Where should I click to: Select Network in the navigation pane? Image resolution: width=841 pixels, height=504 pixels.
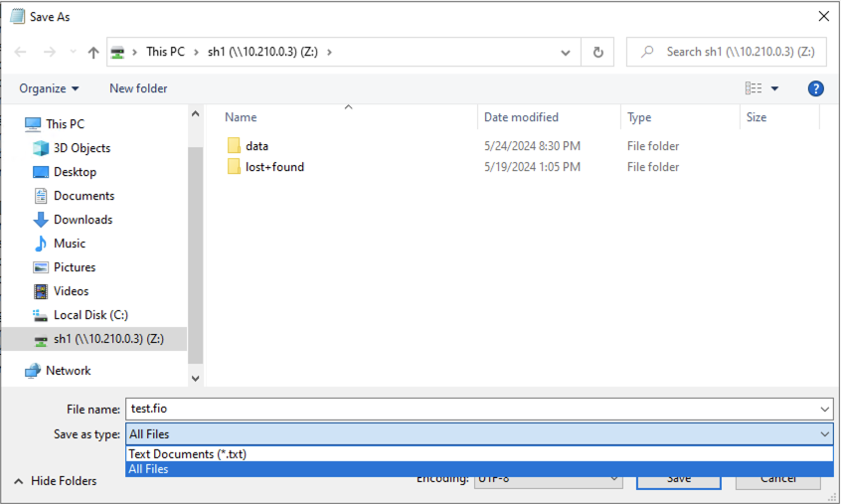68,371
